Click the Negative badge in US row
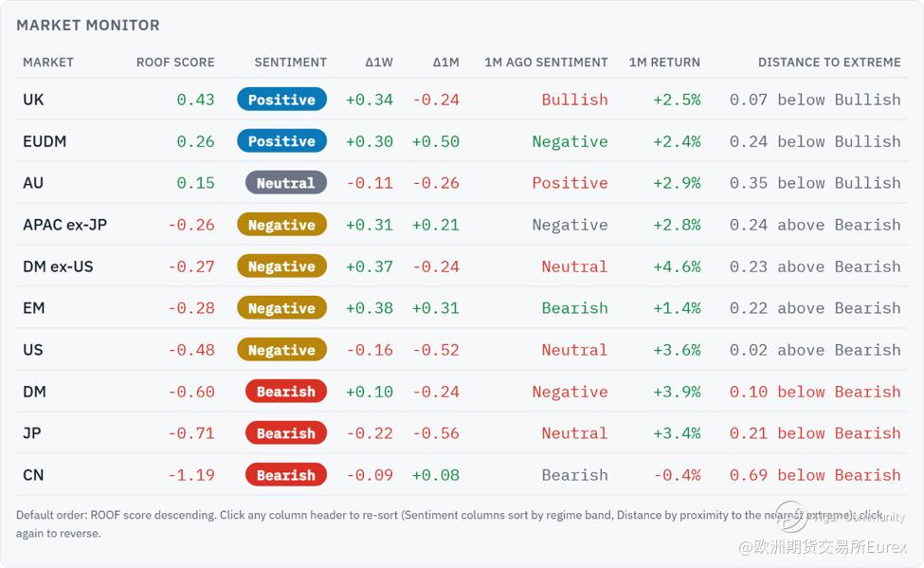This screenshot has height=568, width=924. point(281,350)
